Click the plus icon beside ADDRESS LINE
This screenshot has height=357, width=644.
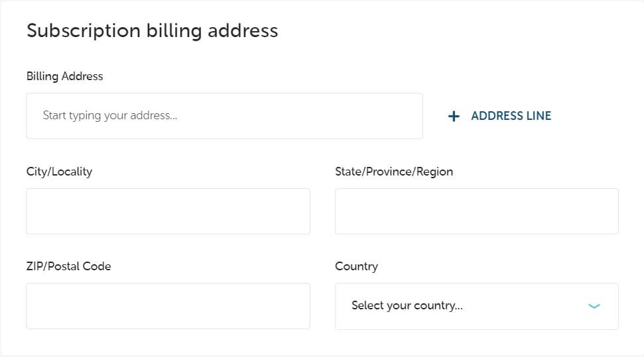[x=454, y=117]
